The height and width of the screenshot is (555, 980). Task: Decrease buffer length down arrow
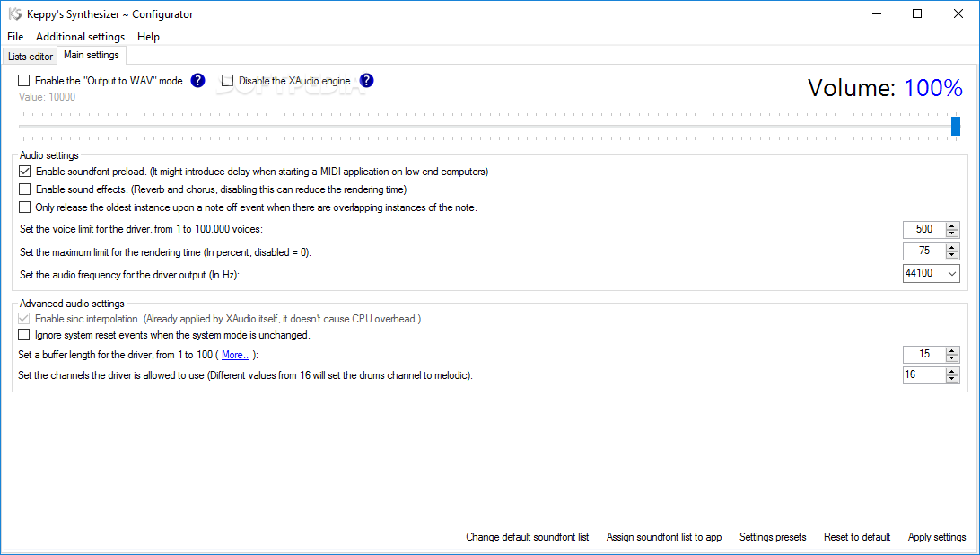tap(952, 358)
